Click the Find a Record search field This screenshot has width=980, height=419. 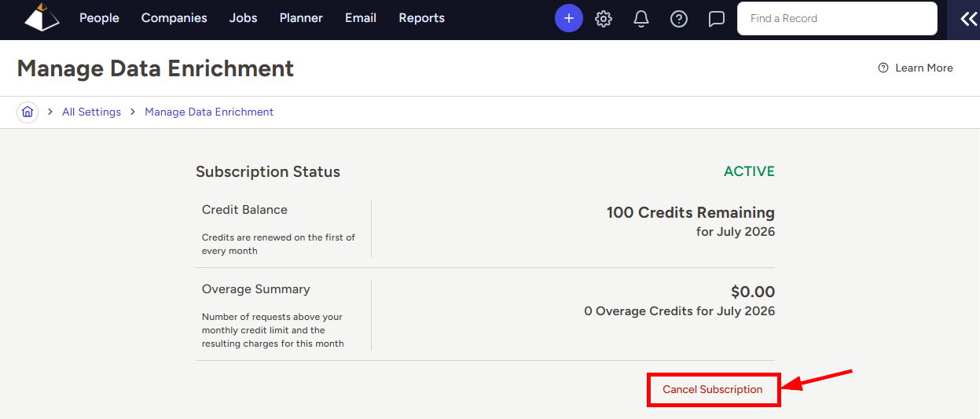tap(837, 18)
